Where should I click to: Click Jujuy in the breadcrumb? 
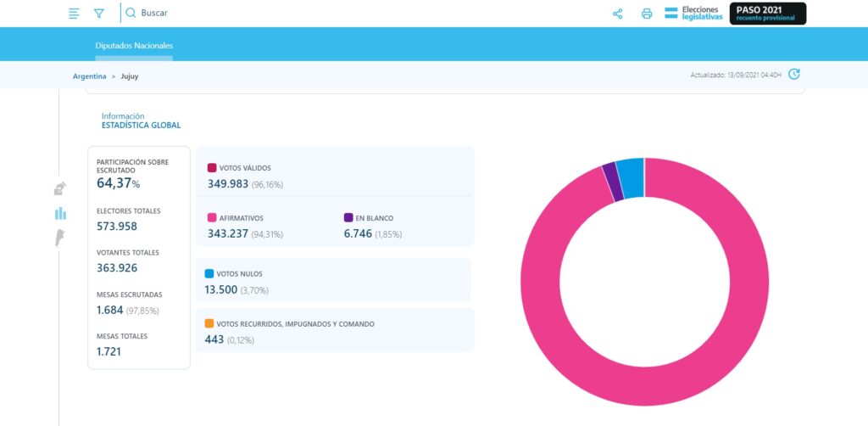[x=130, y=76]
